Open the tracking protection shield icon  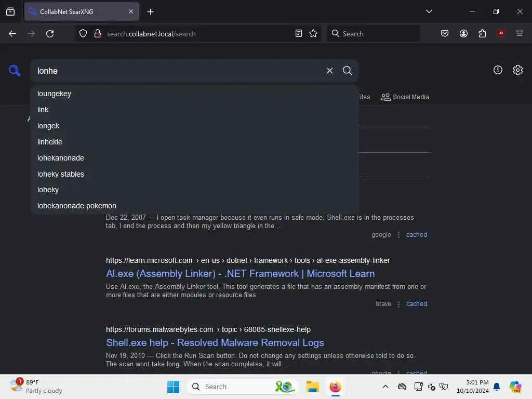(x=83, y=34)
